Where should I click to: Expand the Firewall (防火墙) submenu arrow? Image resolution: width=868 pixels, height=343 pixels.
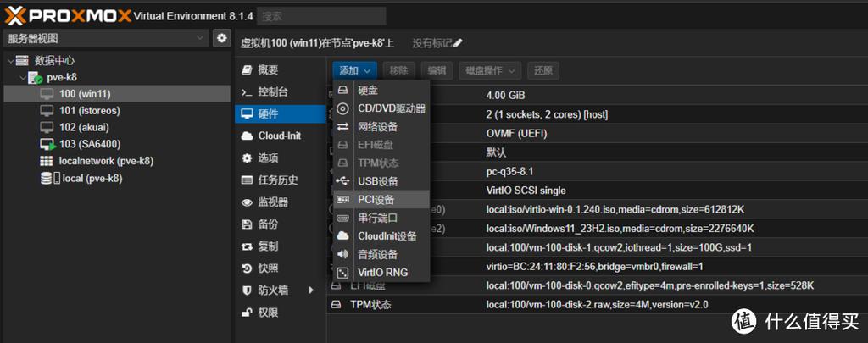tap(311, 290)
